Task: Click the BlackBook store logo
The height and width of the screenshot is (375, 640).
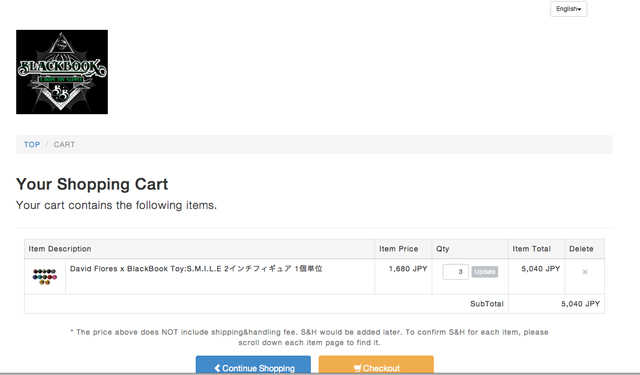Action: pyautogui.click(x=62, y=72)
